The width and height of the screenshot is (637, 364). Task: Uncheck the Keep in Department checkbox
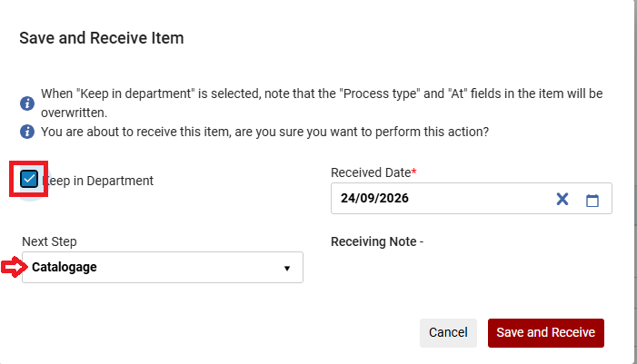[x=29, y=179]
